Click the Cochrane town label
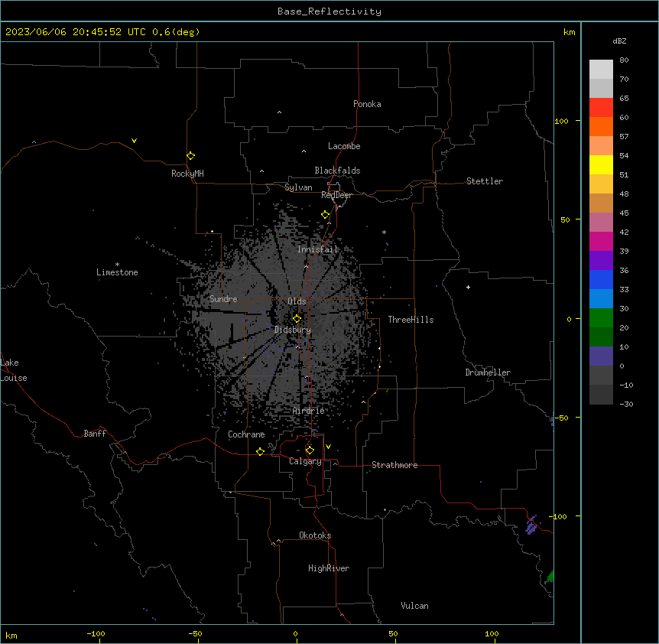Image resolution: width=659 pixels, height=644 pixels. click(246, 434)
